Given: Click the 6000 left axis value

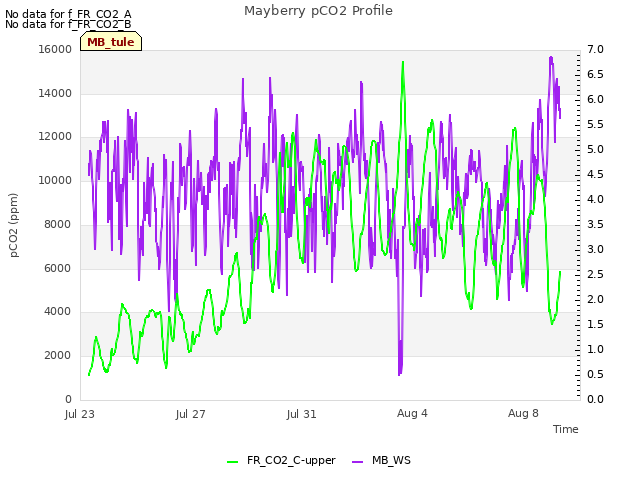Looking at the screenshot, I should [58, 268].
